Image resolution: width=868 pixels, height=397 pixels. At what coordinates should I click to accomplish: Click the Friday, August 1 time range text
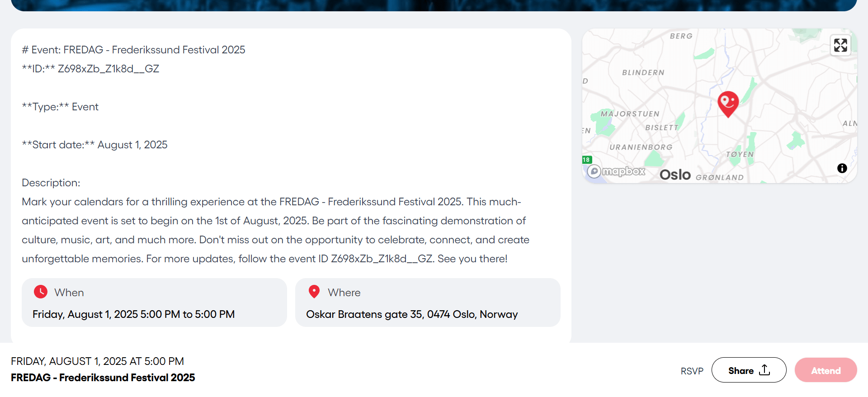point(133,314)
